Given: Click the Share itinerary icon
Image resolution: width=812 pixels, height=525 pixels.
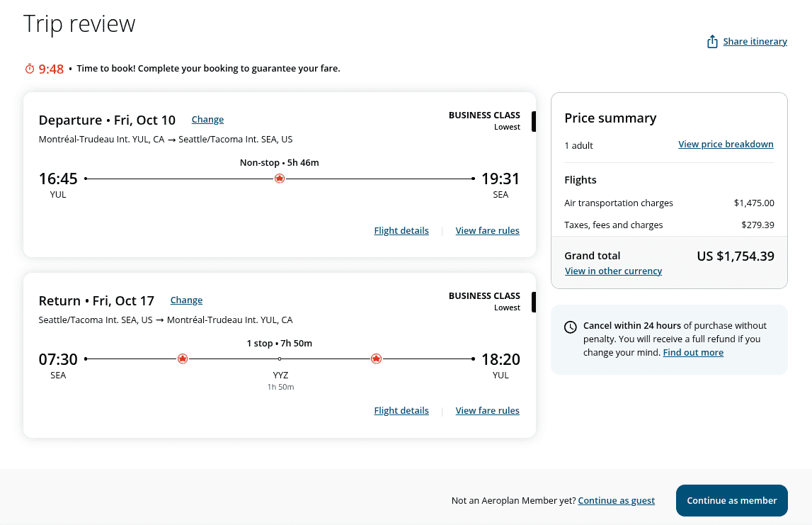Looking at the screenshot, I should click(x=711, y=41).
